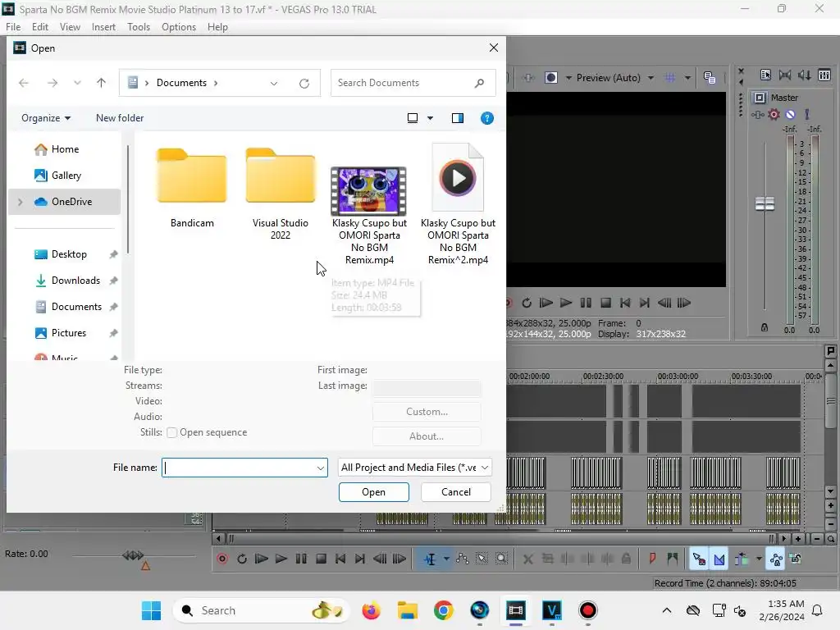Toggle Loop Playback in the preview window
840x630 pixels.
tap(527, 303)
